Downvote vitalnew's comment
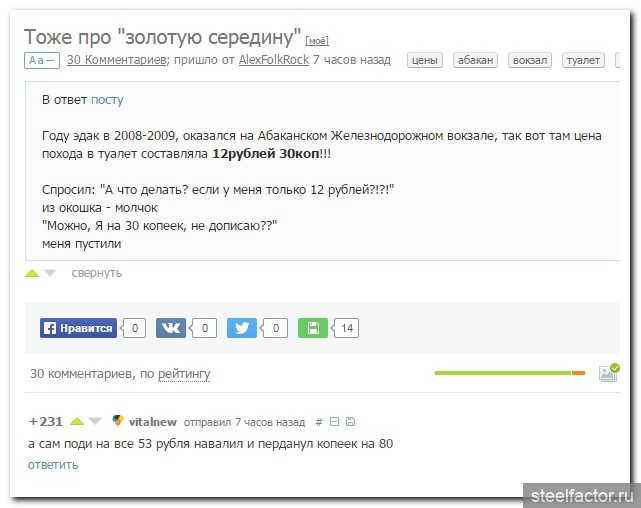Screen dimensions: 641x508 click(x=95, y=421)
